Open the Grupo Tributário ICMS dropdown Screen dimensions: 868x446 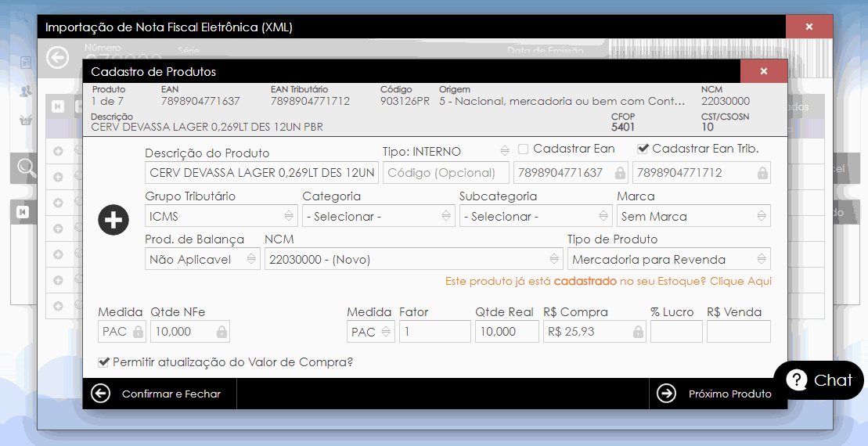[x=222, y=216]
